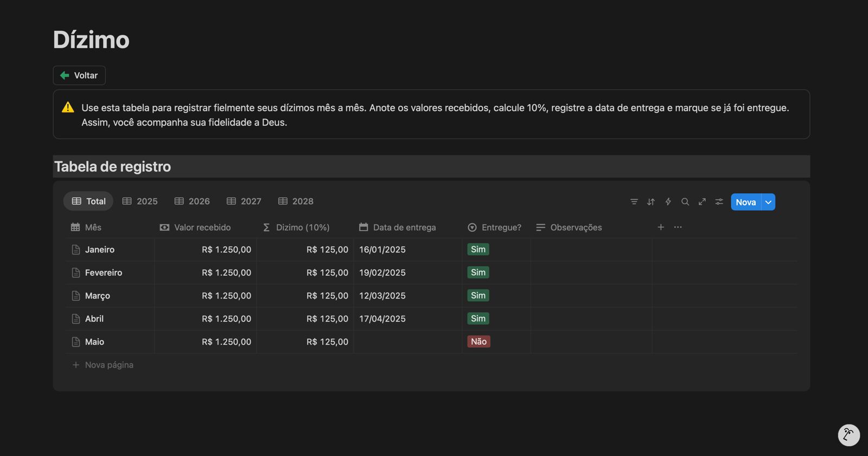Expand the Nova button dropdown arrow
Screen dimensions: 868x456
pyautogui.click(x=768, y=202)
